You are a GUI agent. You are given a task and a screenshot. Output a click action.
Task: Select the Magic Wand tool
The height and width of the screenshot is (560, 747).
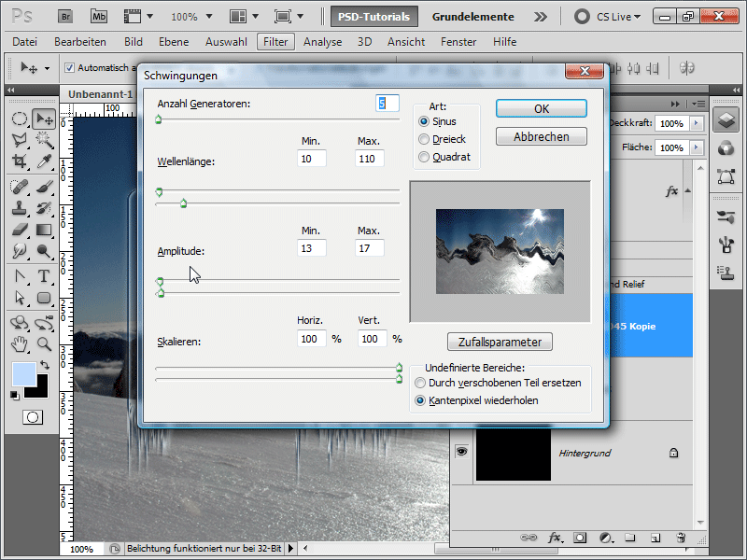(44, 140)
